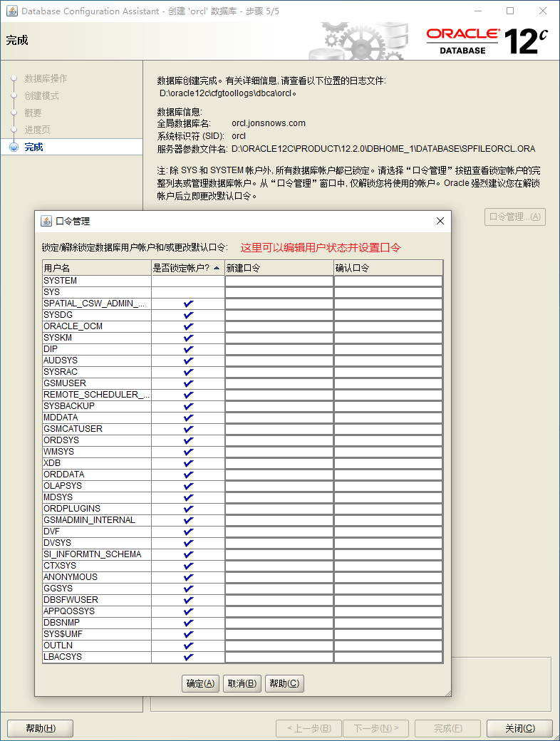Image resolution: width=560 pixels, height=741 pixels.
Task: Click the Java icon in the 口令管理 dialog title
Action: click(46, 222)
